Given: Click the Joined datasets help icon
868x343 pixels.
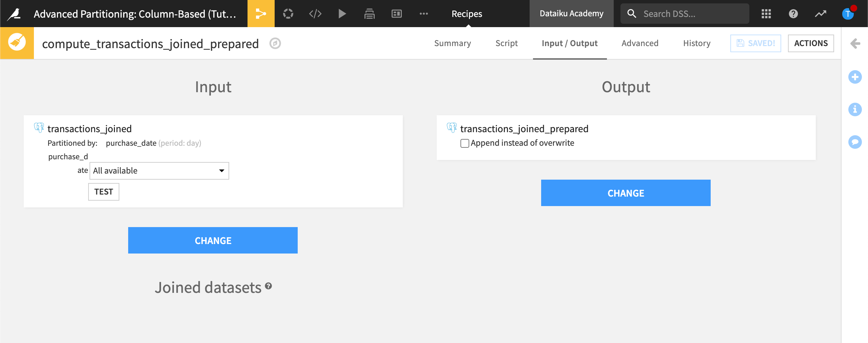Looking at the screenshot, I should (269, 286).
